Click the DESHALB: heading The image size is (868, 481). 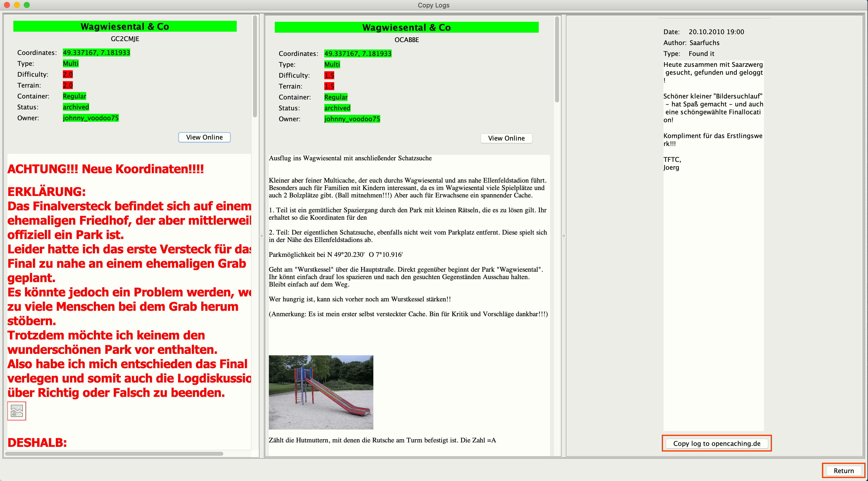click(37, 443)
